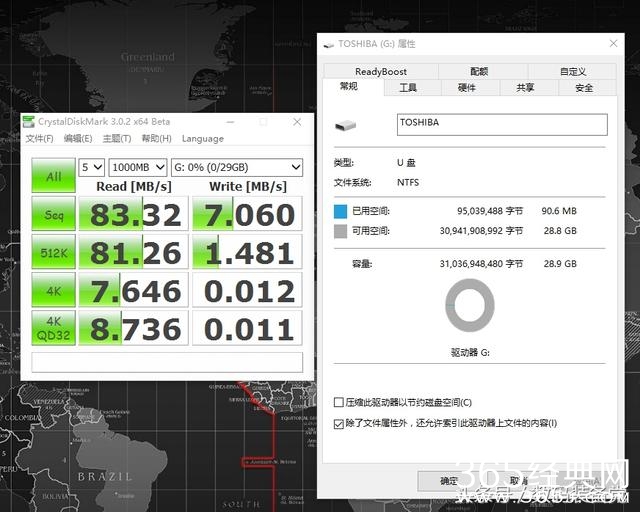Click the capacity donut chart

(x=469, y=305)
